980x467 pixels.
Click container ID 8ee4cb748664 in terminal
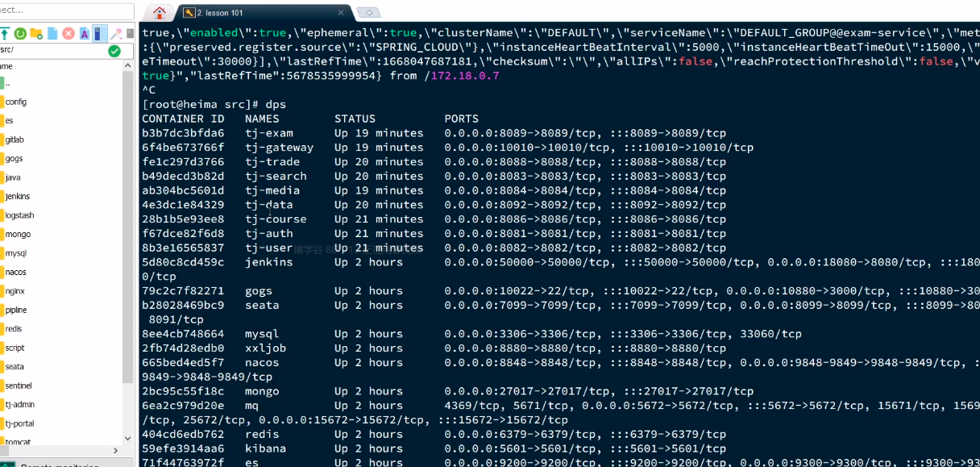(183, 334)
